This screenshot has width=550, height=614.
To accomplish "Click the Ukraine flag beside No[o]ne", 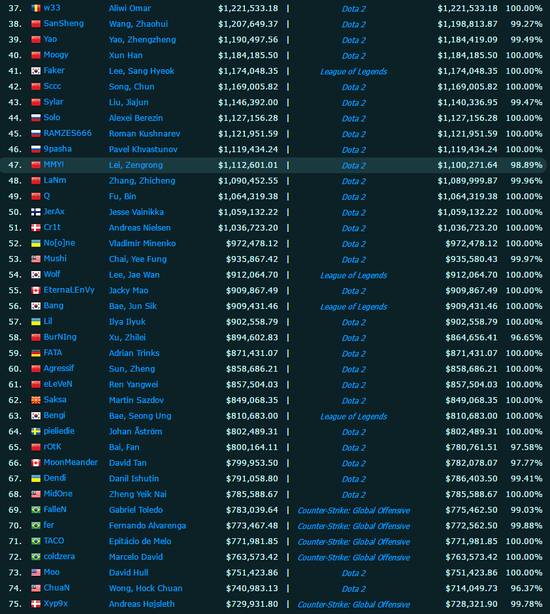I will pyautogui.click(x=36, y=243).
